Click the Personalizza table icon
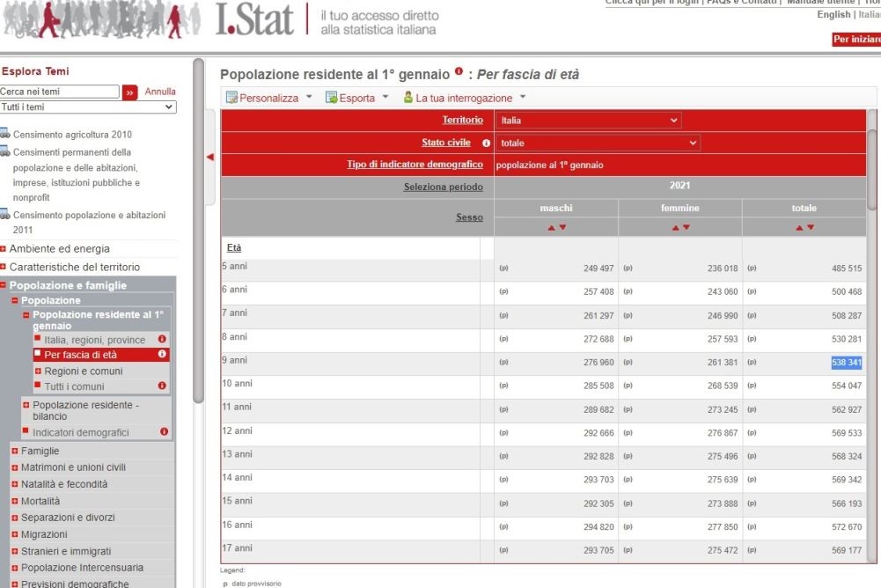Viewport: 881px width, 588px height. tap(231, 97)
